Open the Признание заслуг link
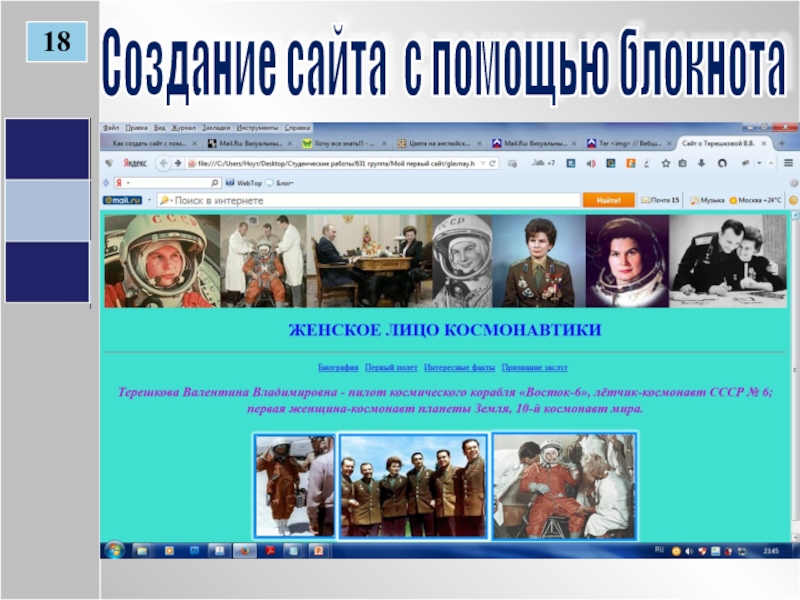This screenshot has height=600, width=800. tap(534, 367)
